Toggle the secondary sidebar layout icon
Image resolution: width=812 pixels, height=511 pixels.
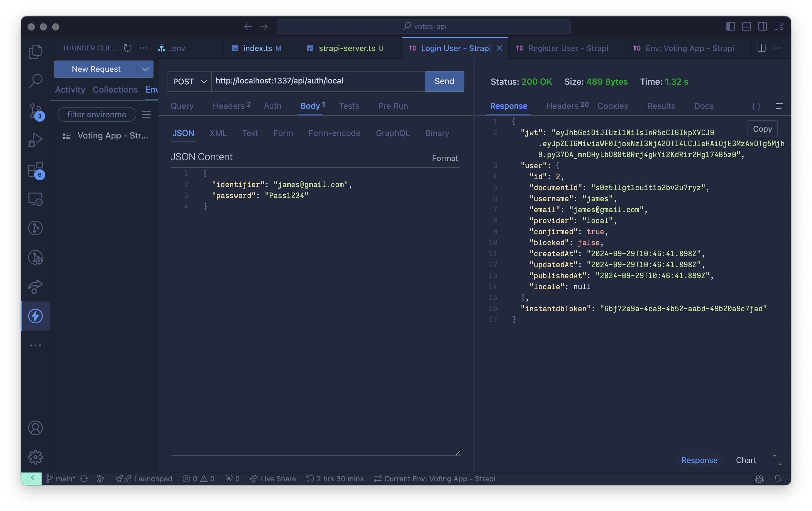tap(762, 26)
